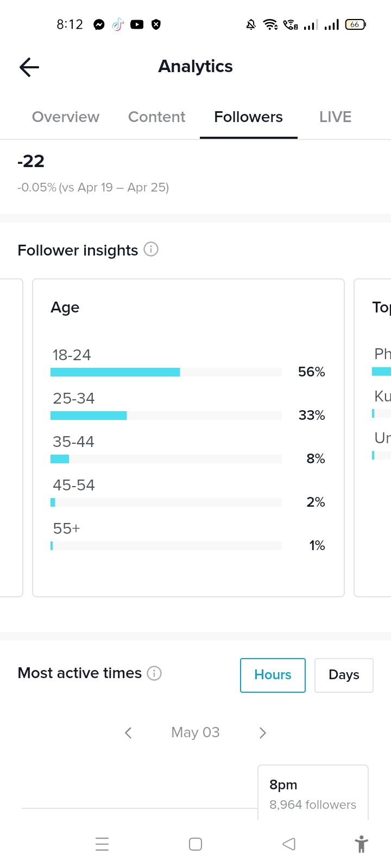
Task: Tap the 8pm followers tooltip
Action: point(313,794)
